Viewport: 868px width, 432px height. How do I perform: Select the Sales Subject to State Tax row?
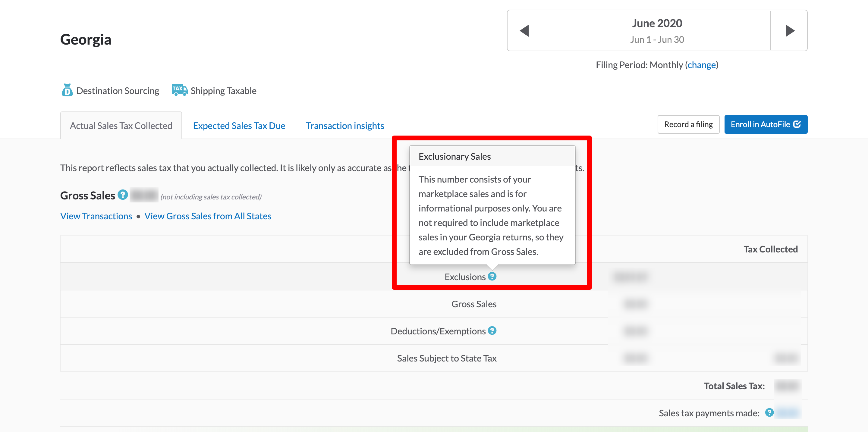[447, 358]
